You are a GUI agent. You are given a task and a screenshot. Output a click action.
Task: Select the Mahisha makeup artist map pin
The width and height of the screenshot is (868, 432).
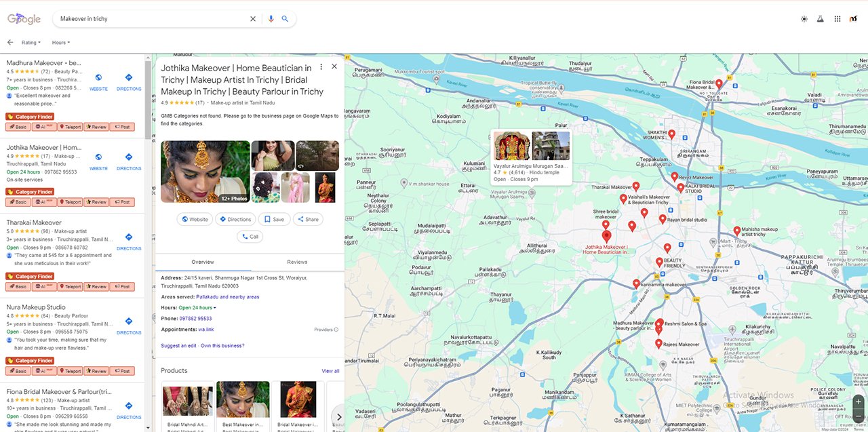click(737, 231)
